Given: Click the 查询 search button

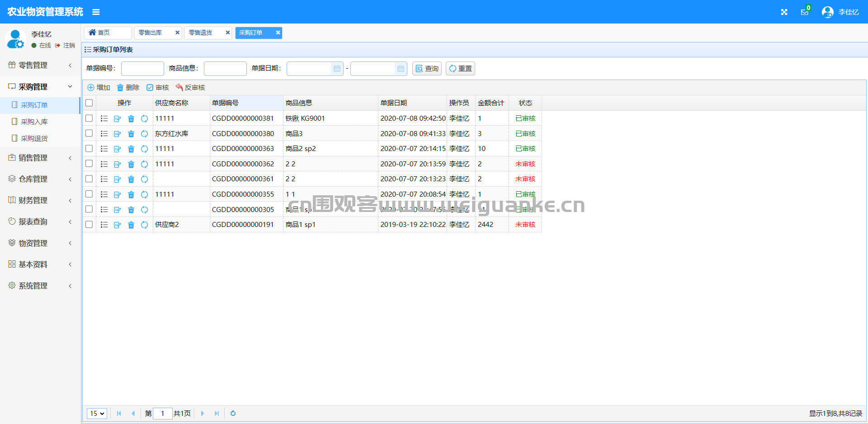Looking at the screenshot, I should click(427, 69).
